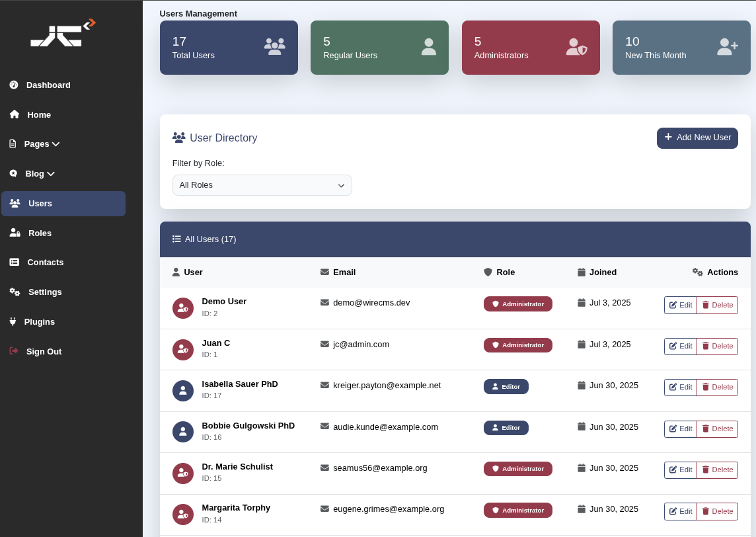Delete Isabella Sauer PhD's account
Viewport: 756px width, 537px height.
718,388
